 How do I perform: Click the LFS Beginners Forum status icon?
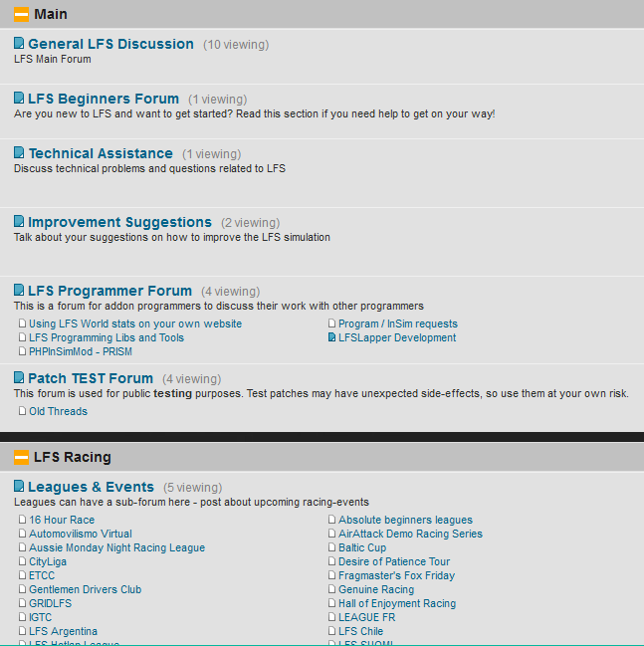click(x=19, y=98)
